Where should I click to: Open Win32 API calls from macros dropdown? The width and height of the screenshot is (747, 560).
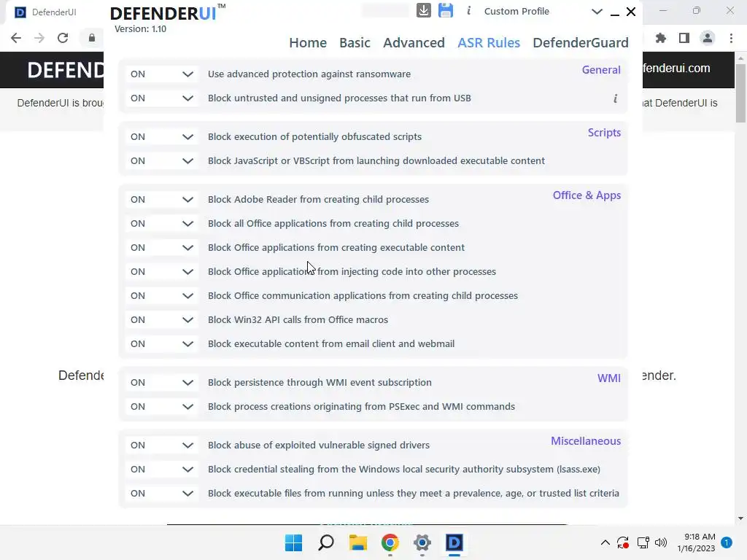click(x=161, y=320)
